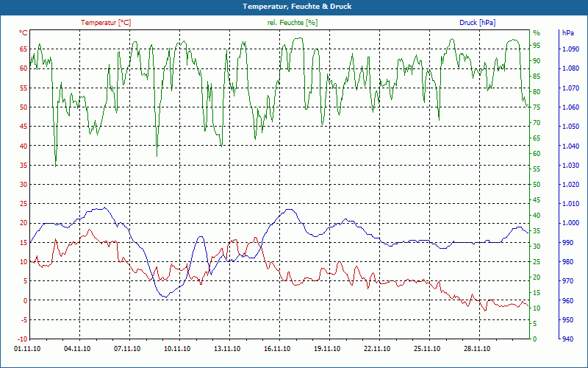
Task: Select the blue Druck [hPa] legend label
Action: (477, 23)
